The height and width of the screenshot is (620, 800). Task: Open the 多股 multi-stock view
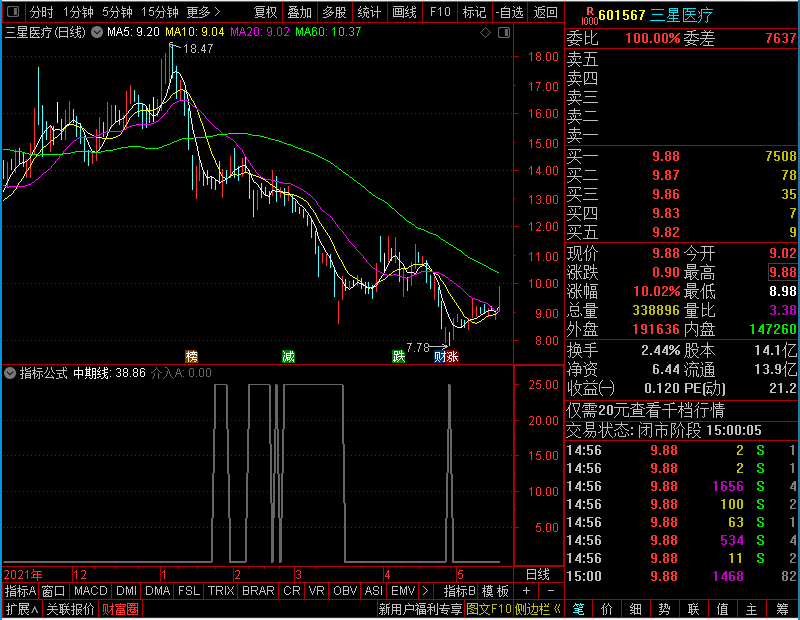[x=335, y=12]
